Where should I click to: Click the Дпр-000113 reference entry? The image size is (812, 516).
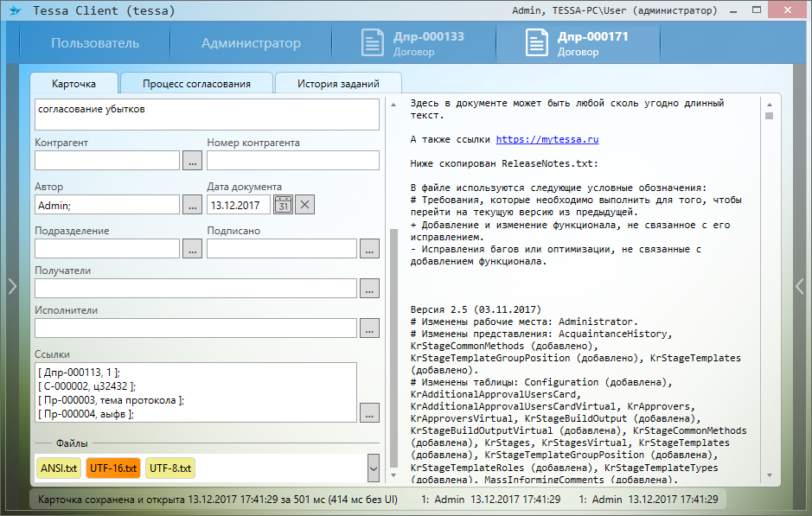80,373
